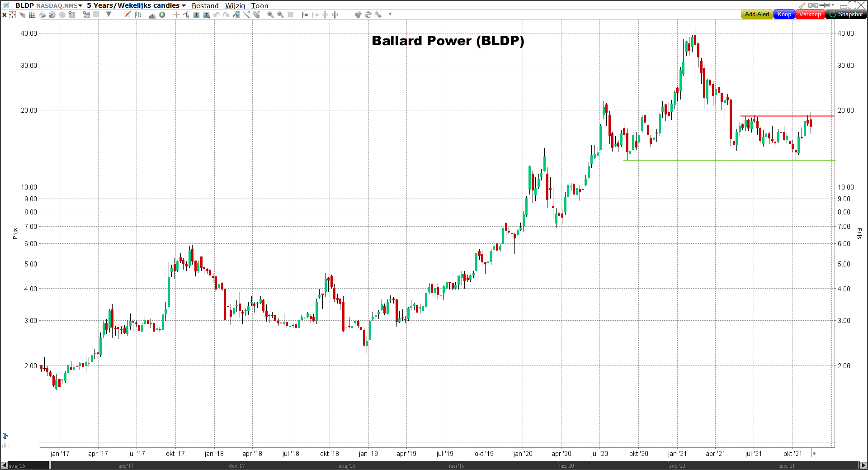868x470 pixels.
Task: Click the blue Koop button
Action: pos(784,14)
